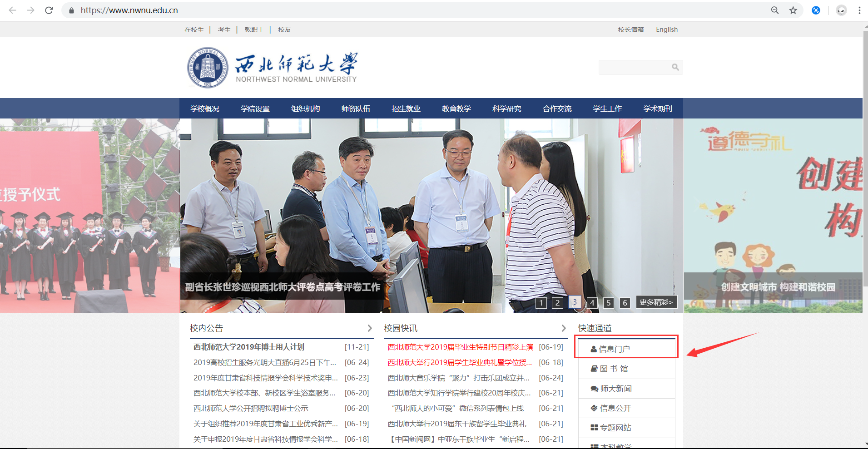868x449 pixels.
Task: Click the blue browser extension icon
Action: tap(816, 10)
